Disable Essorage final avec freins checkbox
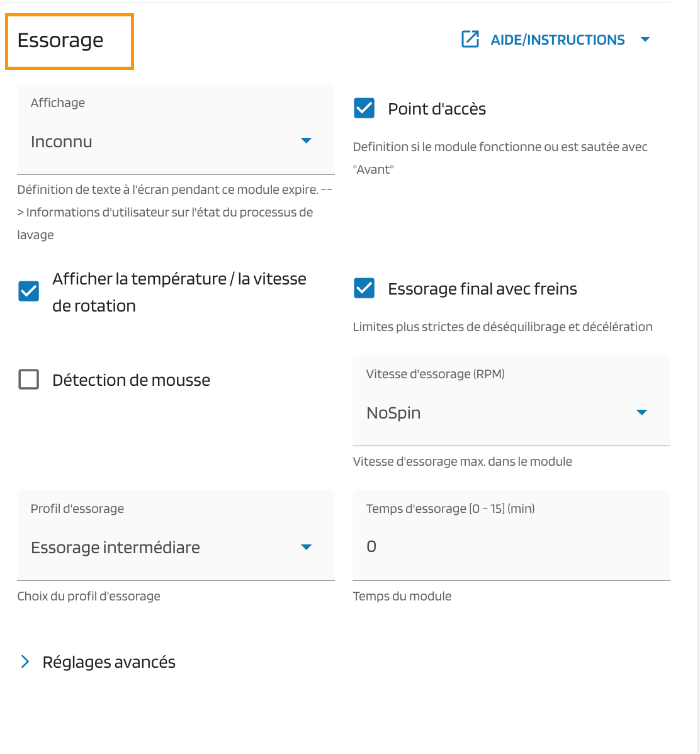 pos(364,288)
